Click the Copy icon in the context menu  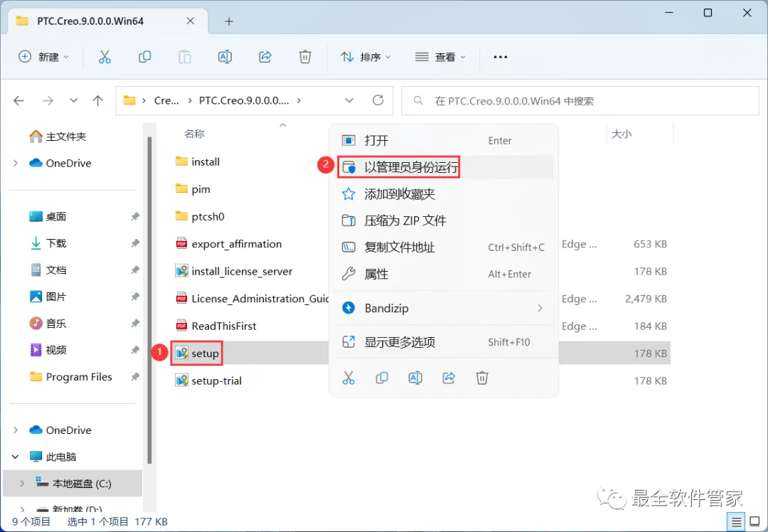tap(382, 378)
